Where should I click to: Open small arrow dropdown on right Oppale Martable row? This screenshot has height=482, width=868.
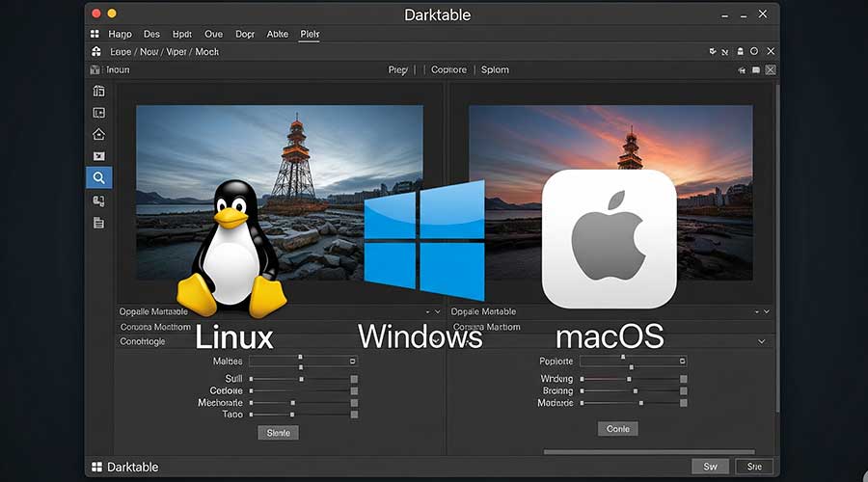757,312
